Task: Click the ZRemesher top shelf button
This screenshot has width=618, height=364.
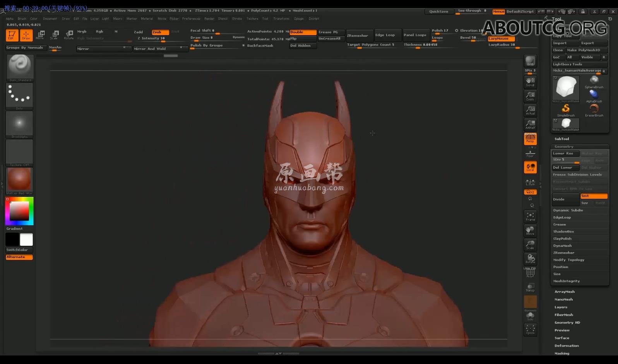Action: click(360, 35)
